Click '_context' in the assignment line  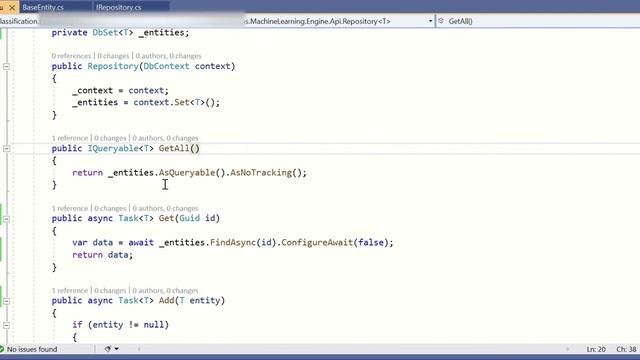(x=92, y=91)
